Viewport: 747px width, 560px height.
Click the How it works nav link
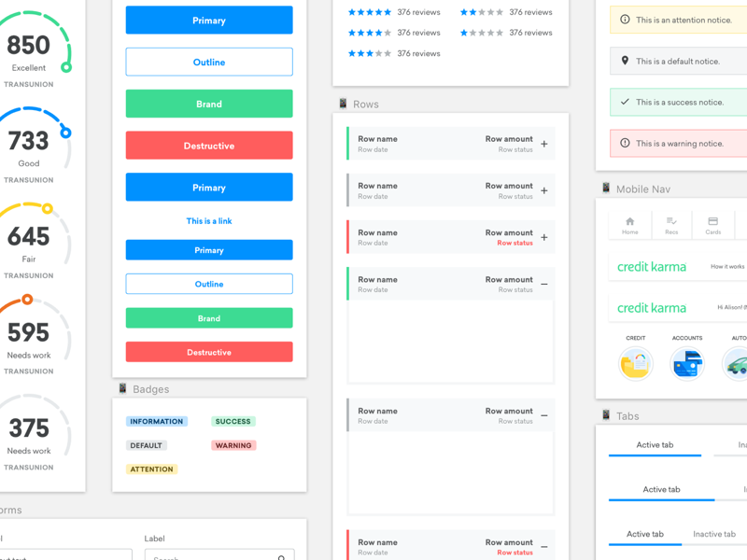[727, 267]
